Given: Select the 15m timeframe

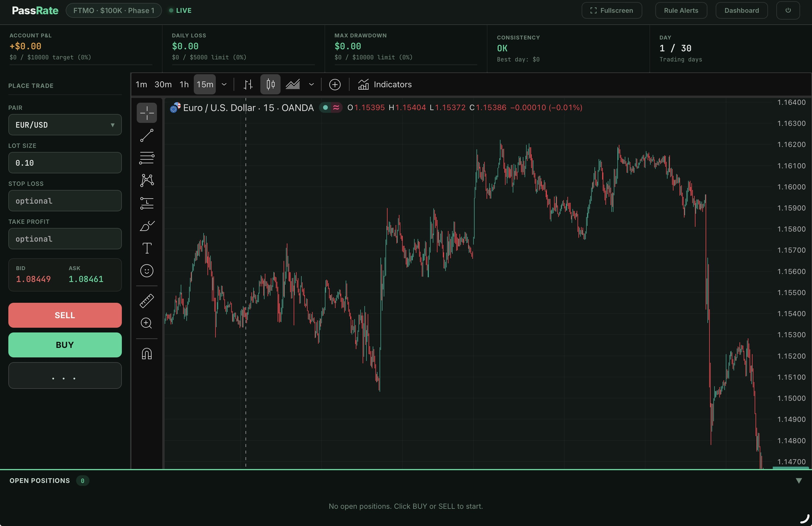Looking at the screenshot, I should [205, 84].
